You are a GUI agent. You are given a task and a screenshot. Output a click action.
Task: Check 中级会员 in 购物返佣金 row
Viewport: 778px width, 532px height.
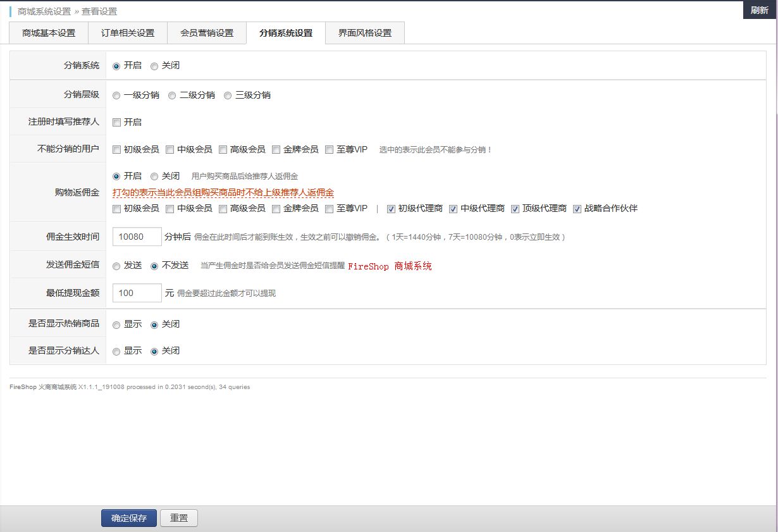point(170,209)
